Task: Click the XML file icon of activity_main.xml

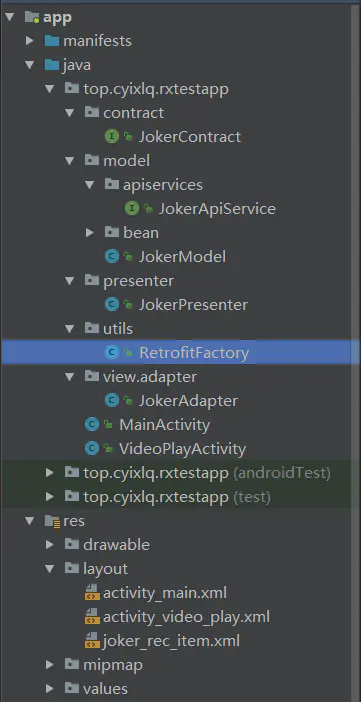Action: click(x=92, y=593)
